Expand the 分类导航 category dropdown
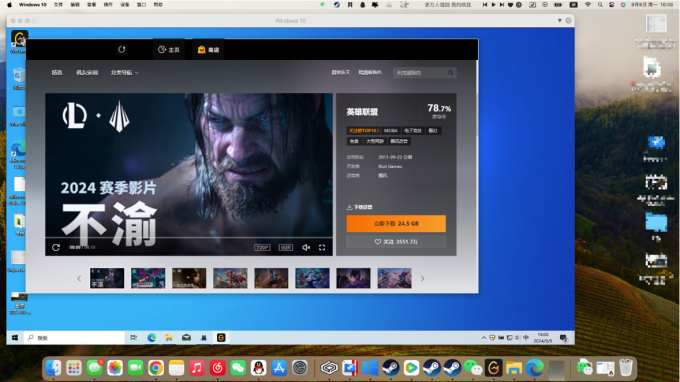This screenshot has width=680, height=382. pos(124,72)
